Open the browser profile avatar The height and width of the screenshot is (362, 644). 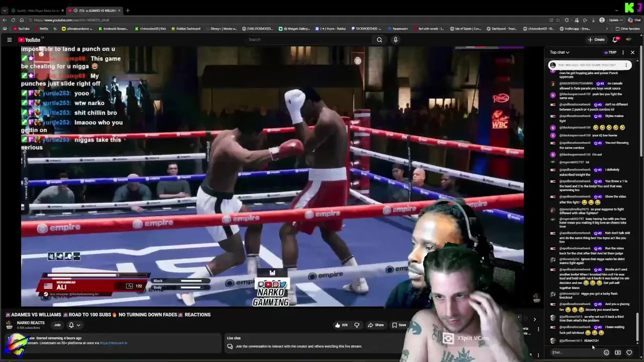pos(602,20)
